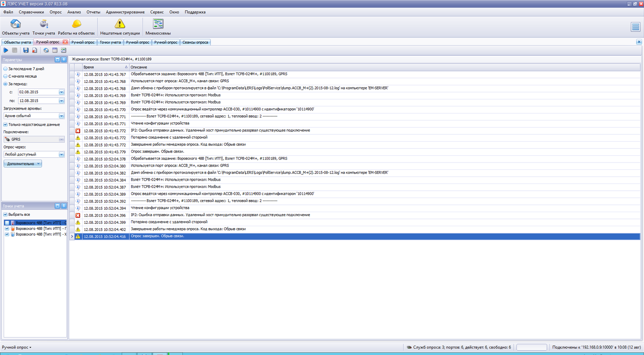The width and height of the screenshot is (644, 355).
Task: Expand the Любой доступный dropdown
Action: 62,155
